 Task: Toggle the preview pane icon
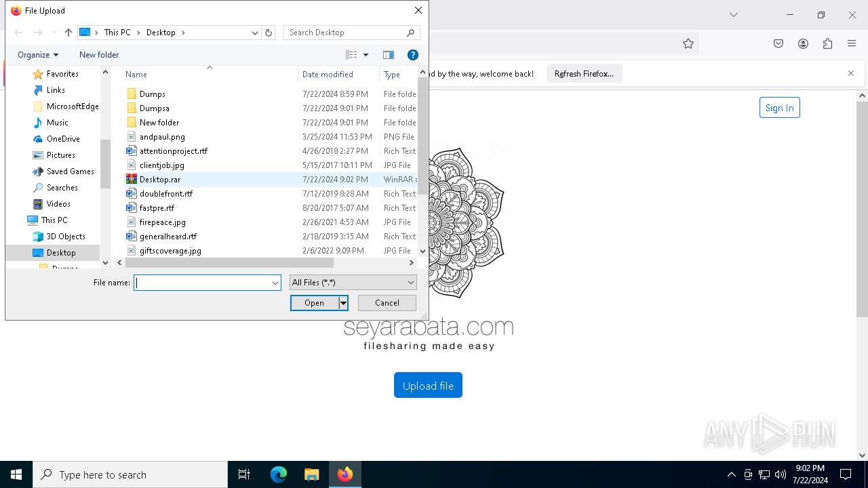click(389, 55)
